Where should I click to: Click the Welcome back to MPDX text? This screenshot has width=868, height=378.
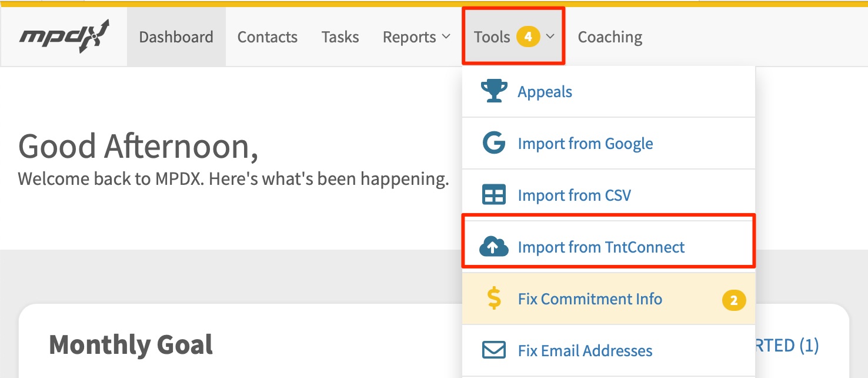coord(233,179)
